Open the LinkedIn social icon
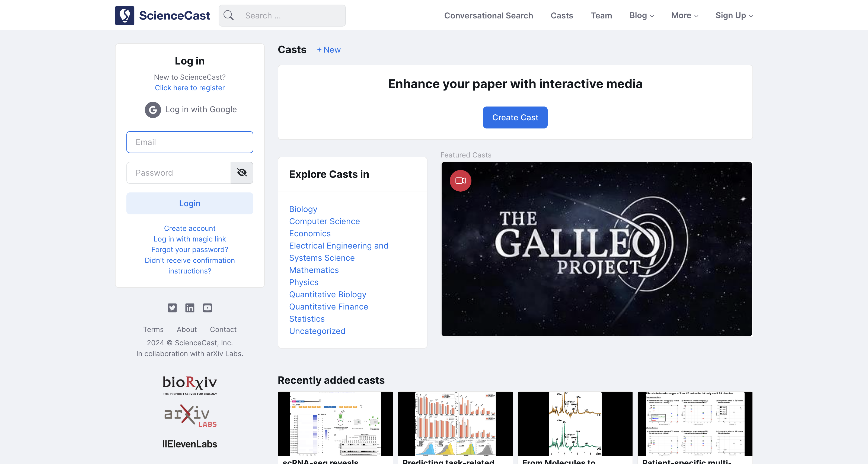This screenshot has height=464, width=868. [190, 308]
